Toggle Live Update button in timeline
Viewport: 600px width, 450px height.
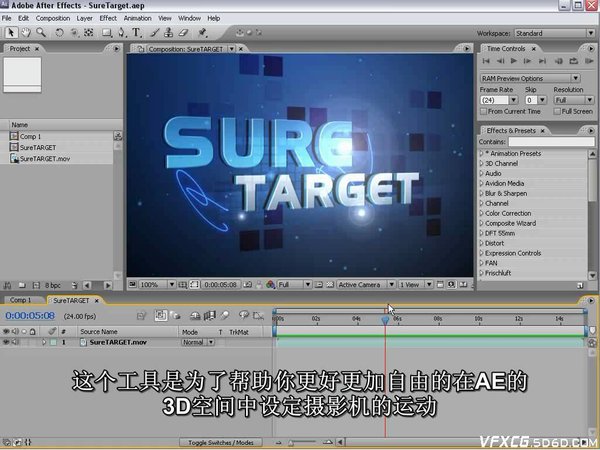[161, 316]
